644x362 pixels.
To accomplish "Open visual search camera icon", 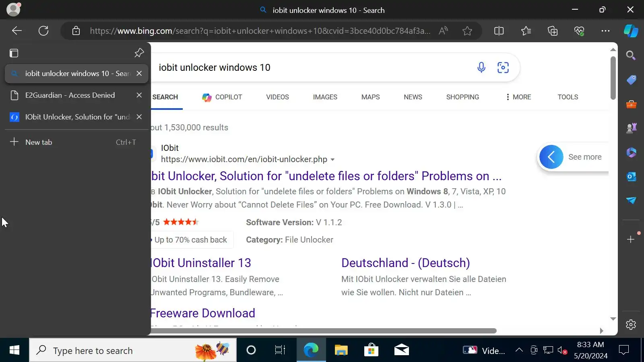I will [503, 67].
